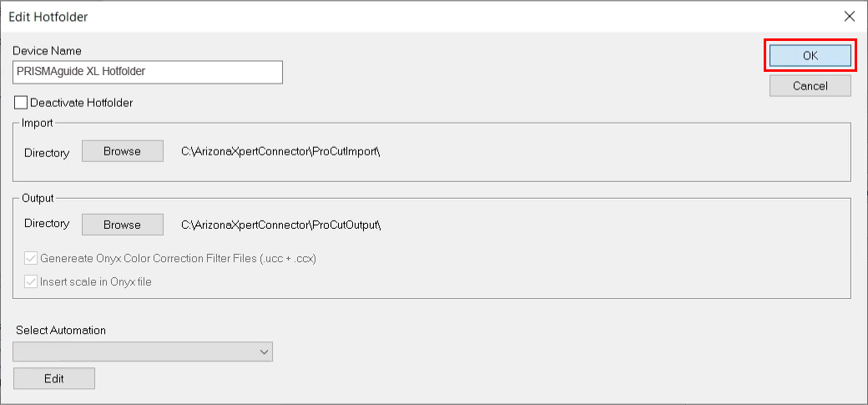
Task: Click the Output group heading
Action: pyautogui.click(x=38, y=198)
